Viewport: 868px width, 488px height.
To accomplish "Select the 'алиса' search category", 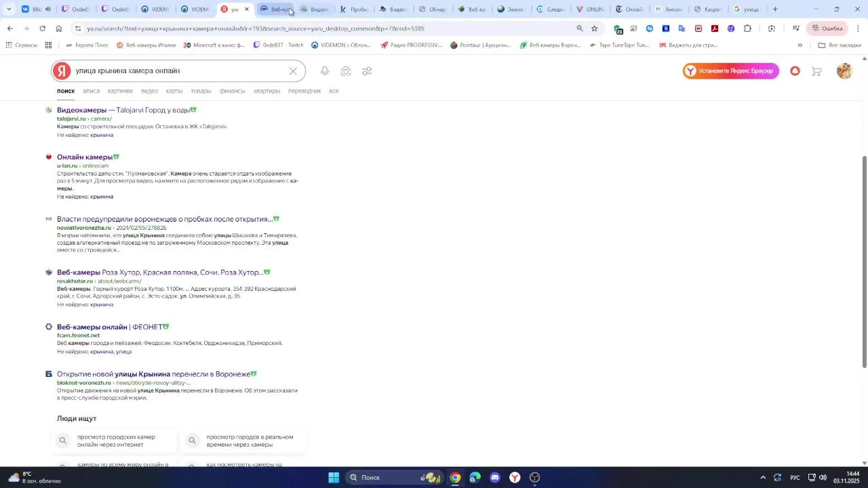I will tap(91, 91).
